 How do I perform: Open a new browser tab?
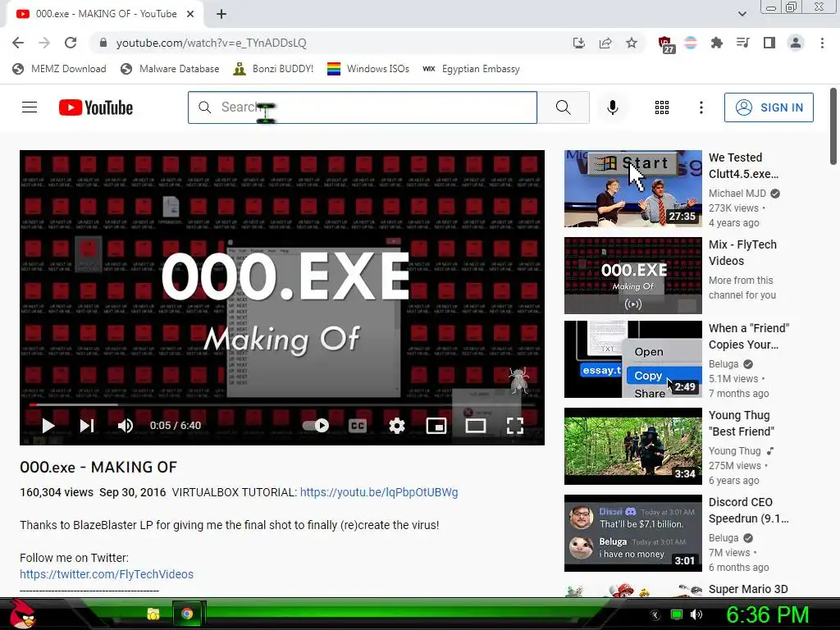[221, 15]
